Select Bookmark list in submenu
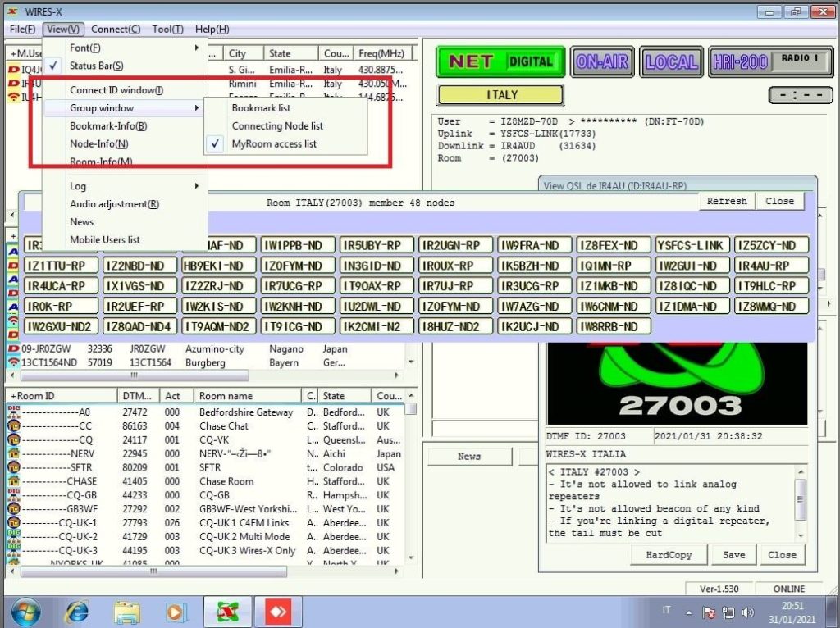 tap(261, 107)
